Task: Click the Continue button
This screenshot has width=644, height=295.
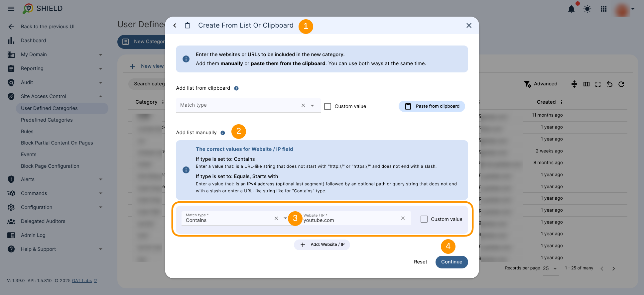Action: coord(451,262)
